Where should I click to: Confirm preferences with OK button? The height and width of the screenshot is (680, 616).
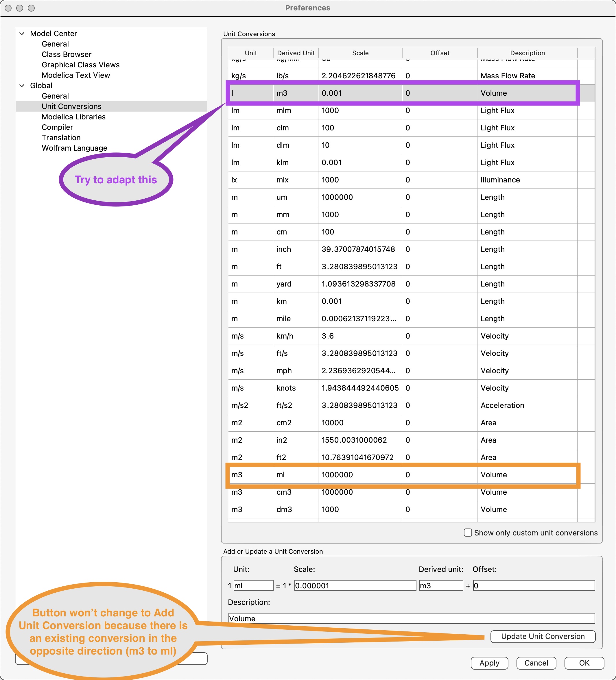(x=584, y=663)
